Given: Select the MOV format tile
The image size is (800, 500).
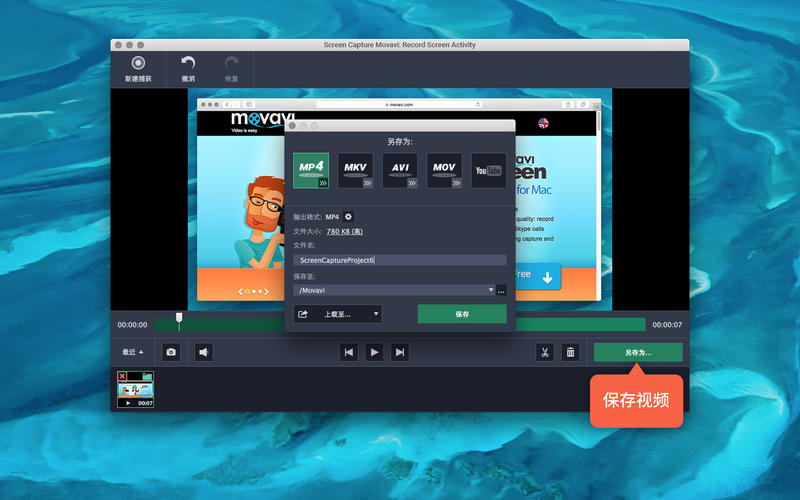Looking at the screenshot, I should (x=444, y=170).
